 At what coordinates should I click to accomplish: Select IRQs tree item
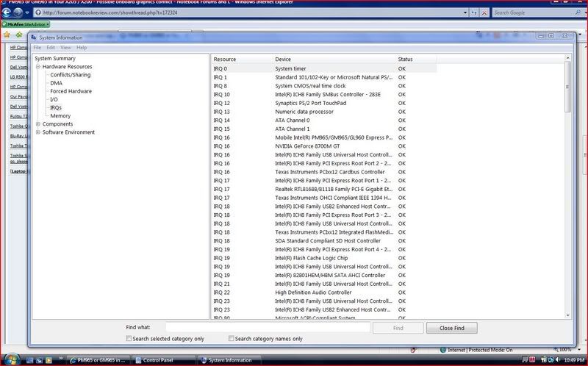coord(56,107)
